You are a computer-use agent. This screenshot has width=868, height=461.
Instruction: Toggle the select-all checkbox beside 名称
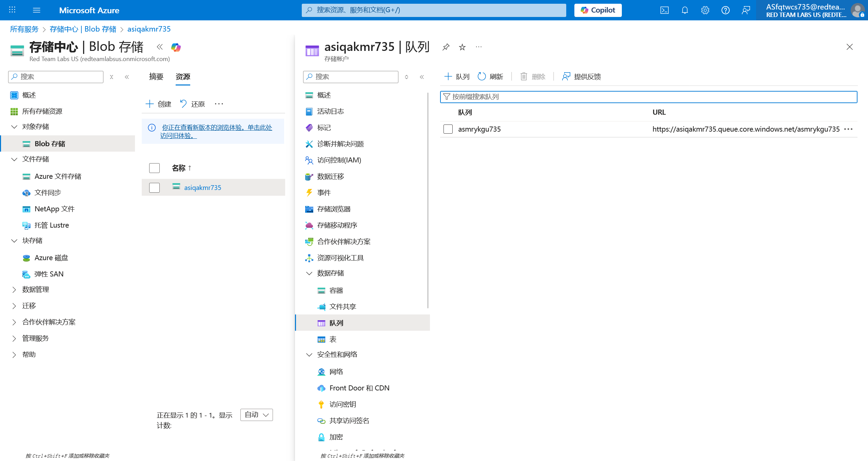click(154, 168)
